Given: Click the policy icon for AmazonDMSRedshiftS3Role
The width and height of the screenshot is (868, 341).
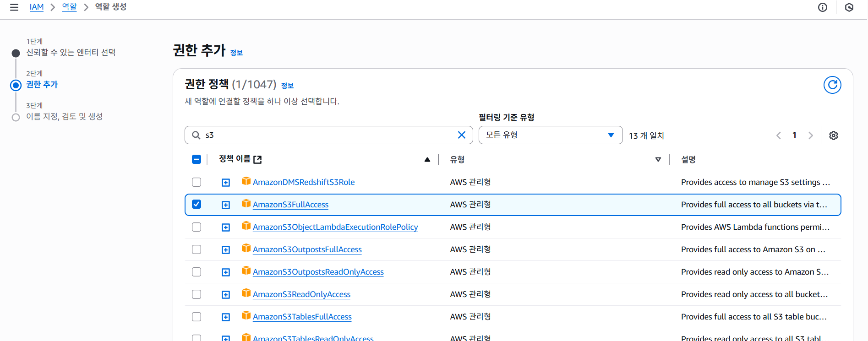Looking at the screenshot, I should click(x=246, y=181).
